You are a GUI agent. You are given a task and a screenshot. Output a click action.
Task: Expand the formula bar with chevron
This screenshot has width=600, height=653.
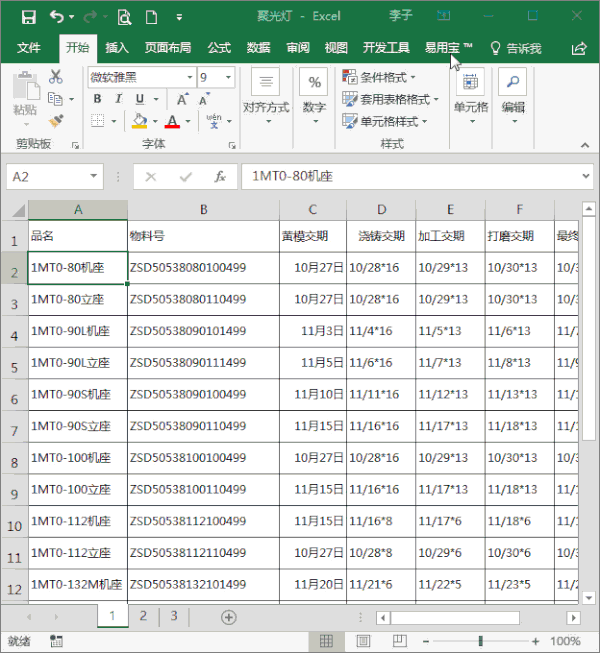(586, 176)
